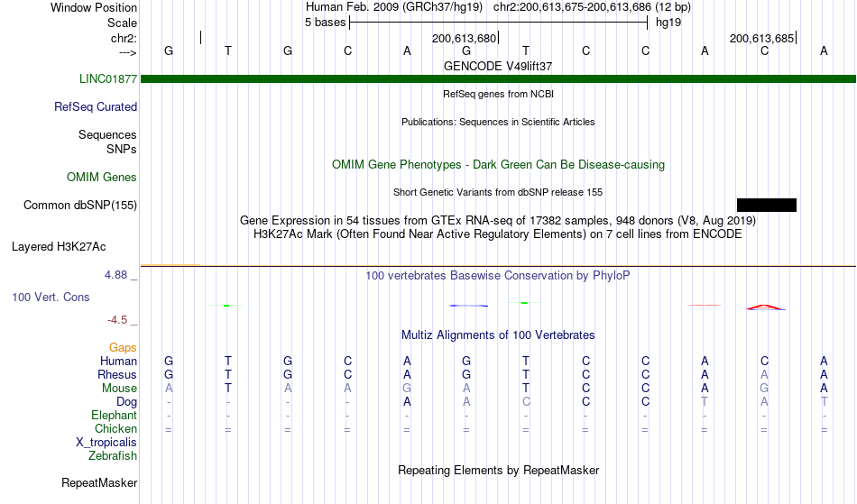Click the Dog species row label
857x504 pixels.
pyautogui.click(x=126, y=402)
